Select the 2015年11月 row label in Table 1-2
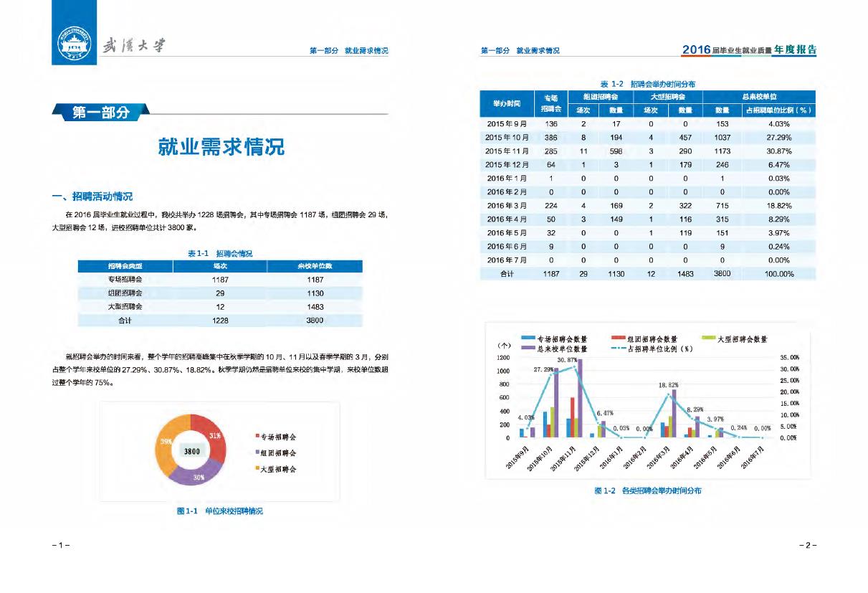 tap(507, 151)
